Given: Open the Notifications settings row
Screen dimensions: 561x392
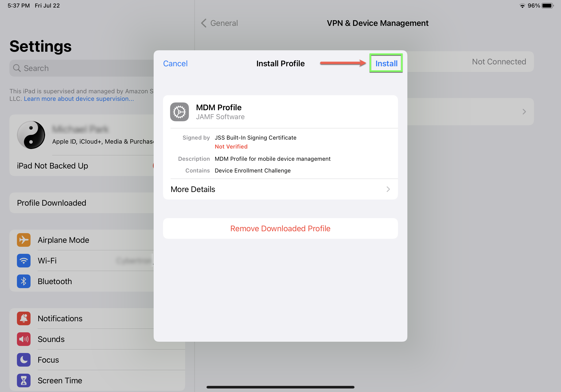Looking at the screenshot, I should click(x=82, y=318).
